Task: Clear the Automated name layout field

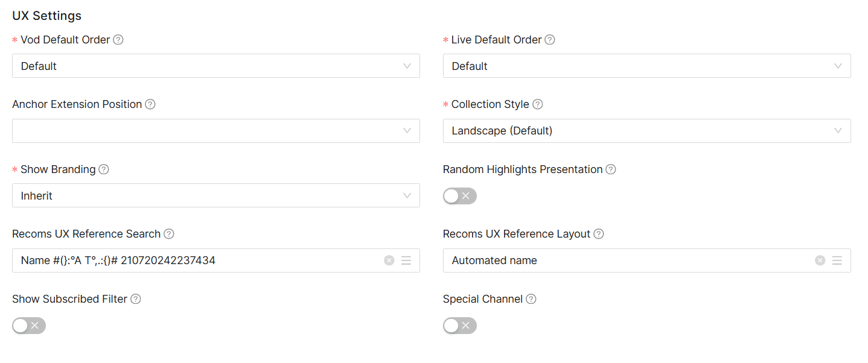Action: [x=820, y=260]
